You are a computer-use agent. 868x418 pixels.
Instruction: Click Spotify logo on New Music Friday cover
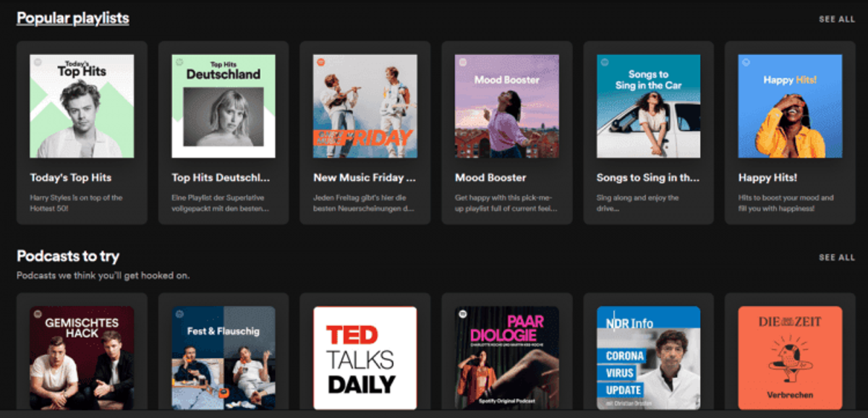(x=321, y=62)
